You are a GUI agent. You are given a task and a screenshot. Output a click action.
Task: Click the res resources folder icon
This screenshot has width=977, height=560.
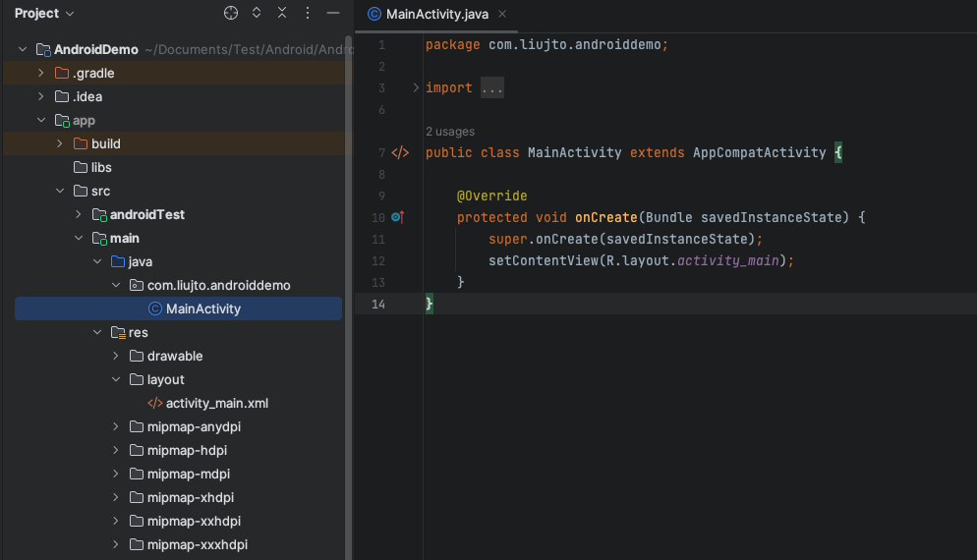click(x=118, y=332)
